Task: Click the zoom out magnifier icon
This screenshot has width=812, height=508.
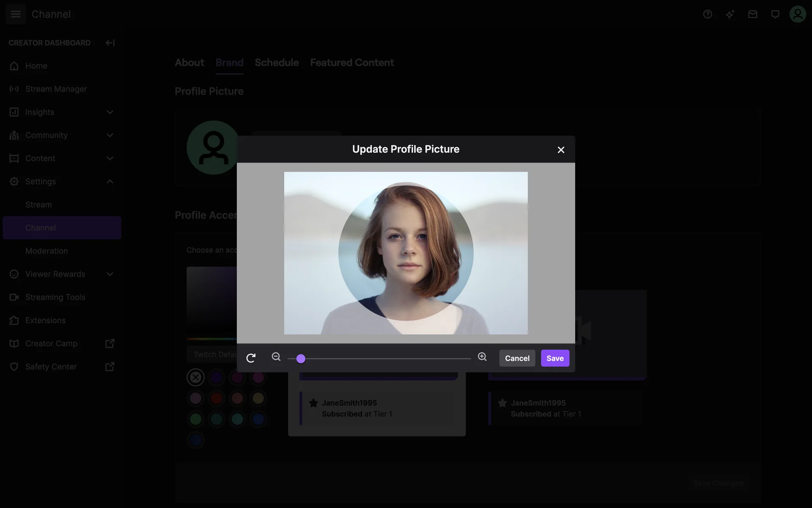Action: (276, 357)
